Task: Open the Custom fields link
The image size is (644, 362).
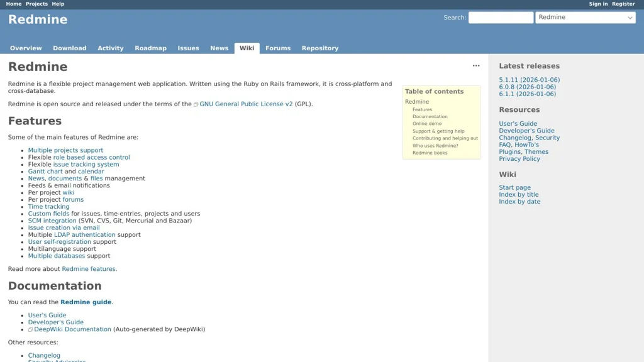Action: 48,214
